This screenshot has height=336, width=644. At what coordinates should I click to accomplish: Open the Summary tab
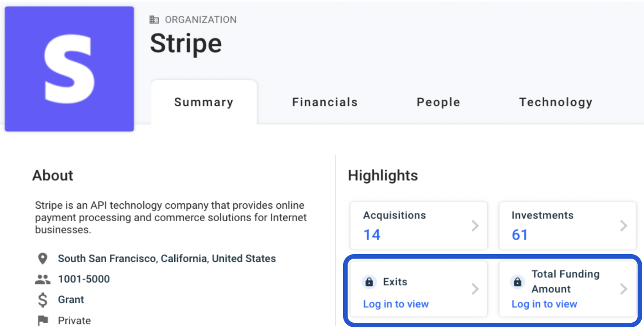204,102
